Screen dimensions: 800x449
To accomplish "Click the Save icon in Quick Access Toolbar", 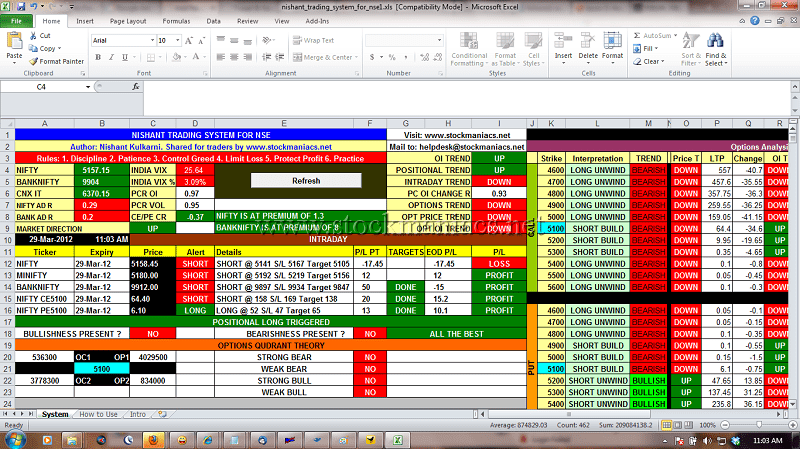I will click(x=21, y=7).
